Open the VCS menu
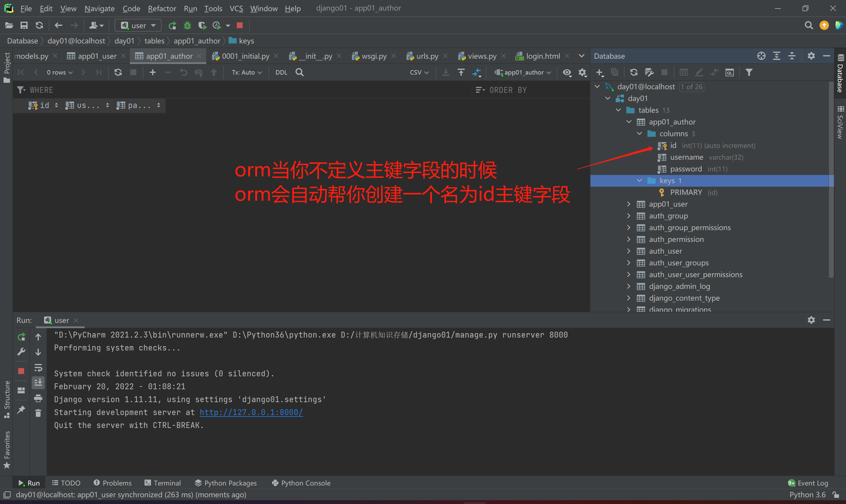The image size is (846, 504). [236, 9]
